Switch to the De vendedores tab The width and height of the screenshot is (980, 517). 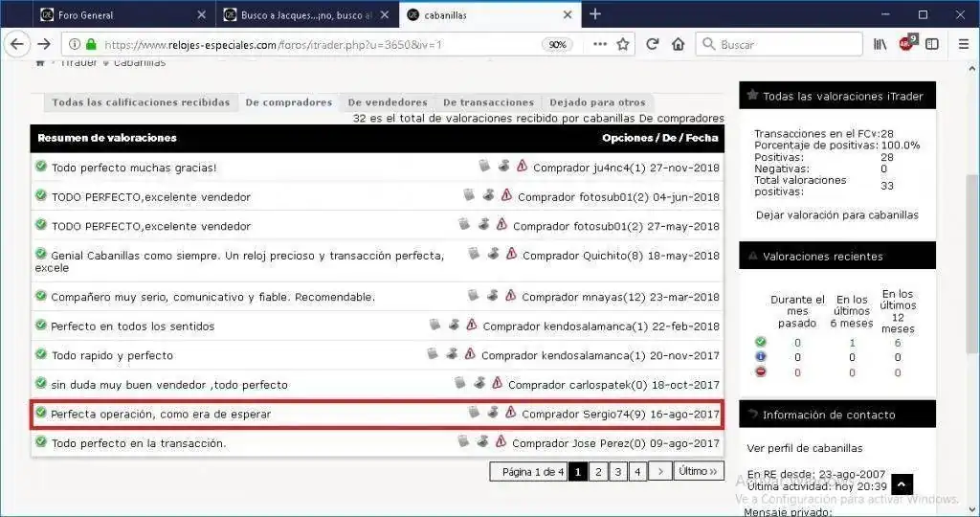[387, 102]
